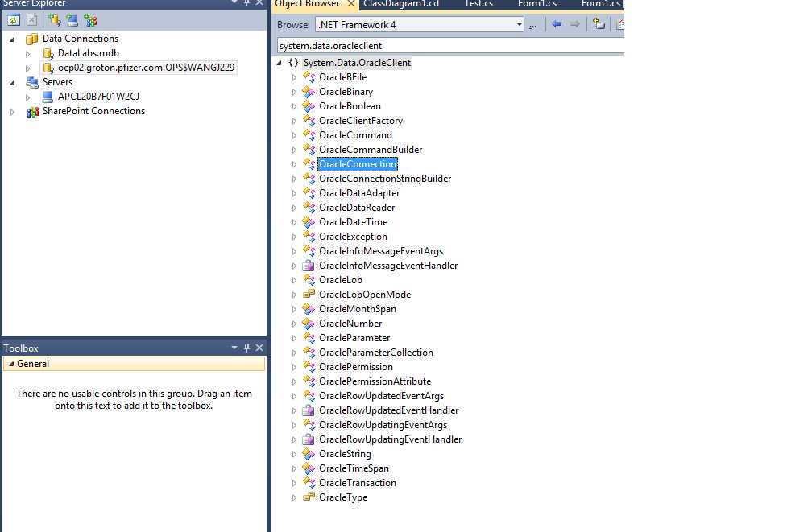This screenshot has height=532, width=812.
Task: Click the Stop Refresh icon in Server Explorer
Action: pyautogui.click(x=32, y=20)
